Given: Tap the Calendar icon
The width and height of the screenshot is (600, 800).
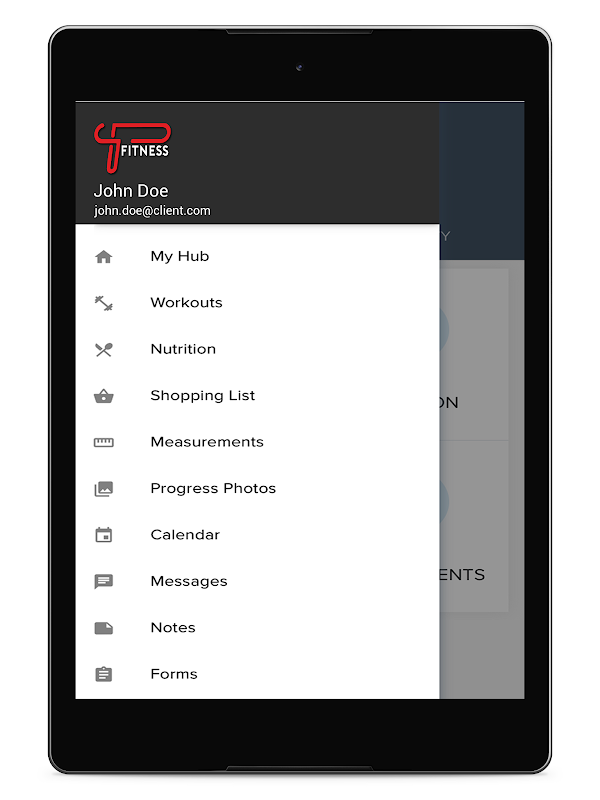Looking at the screenshot, I should (x=104, y=535).
